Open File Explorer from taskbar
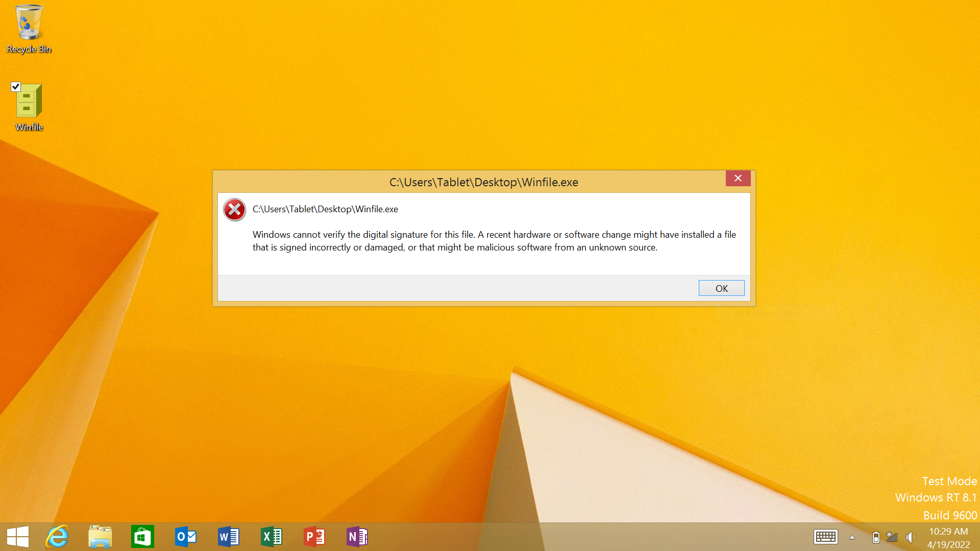Viewport: 980px width, 551px height. [100, 537]
